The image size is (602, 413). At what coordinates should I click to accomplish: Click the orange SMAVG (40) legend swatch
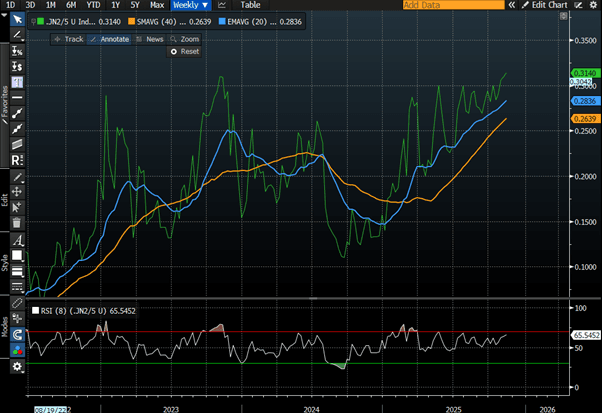tap(131, 19)
